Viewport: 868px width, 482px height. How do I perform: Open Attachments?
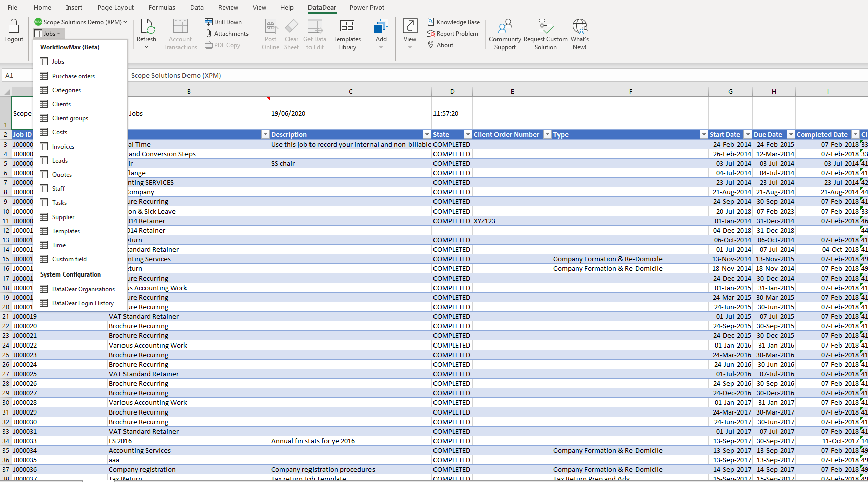tap(227, 34)
